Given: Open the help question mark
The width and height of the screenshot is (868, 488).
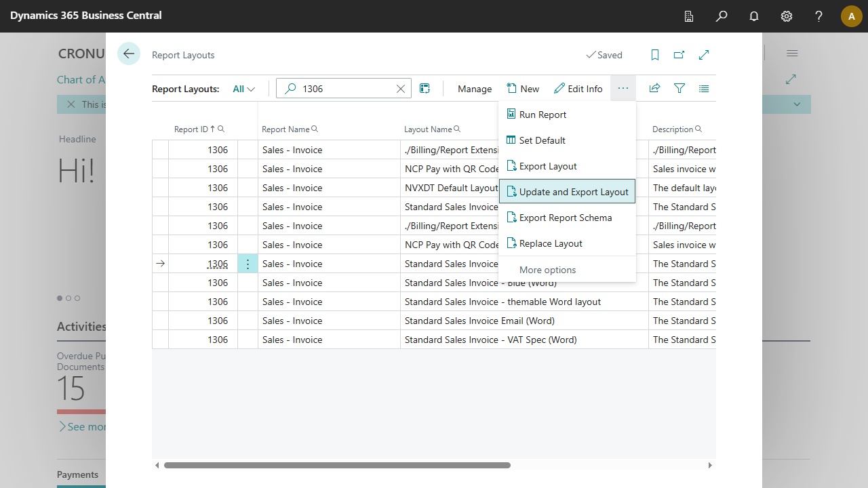Looking at the screenshot, I should pyautogui.click(x=819, y=16).
